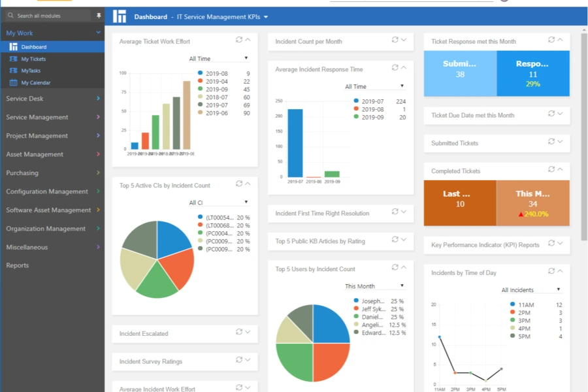
Task: Open the My Calendar icon
Action: tap(14, 82)
